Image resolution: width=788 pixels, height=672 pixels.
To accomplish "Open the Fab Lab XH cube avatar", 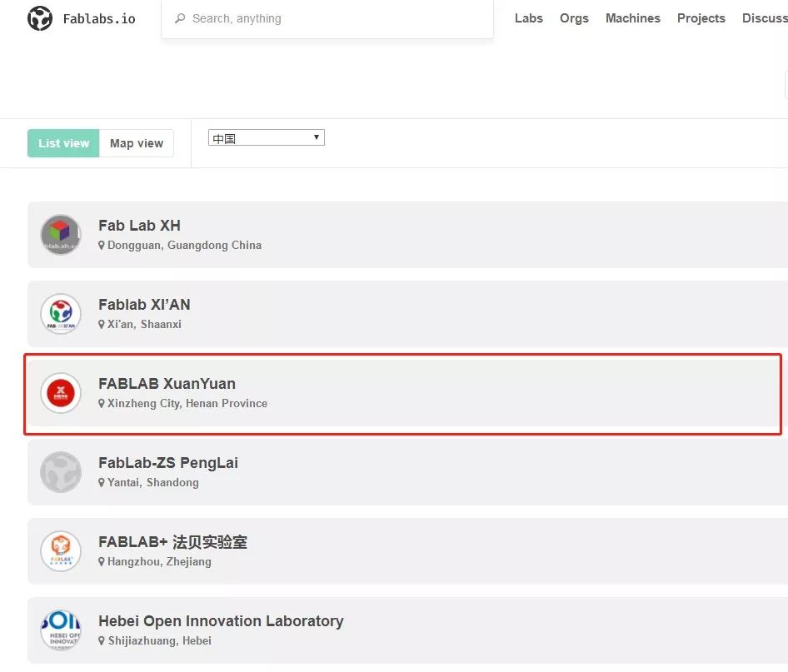I will (61, 235).
